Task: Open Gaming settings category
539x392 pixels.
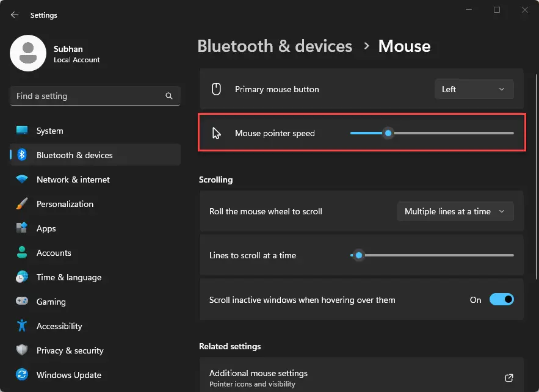Action: [95, 302]
